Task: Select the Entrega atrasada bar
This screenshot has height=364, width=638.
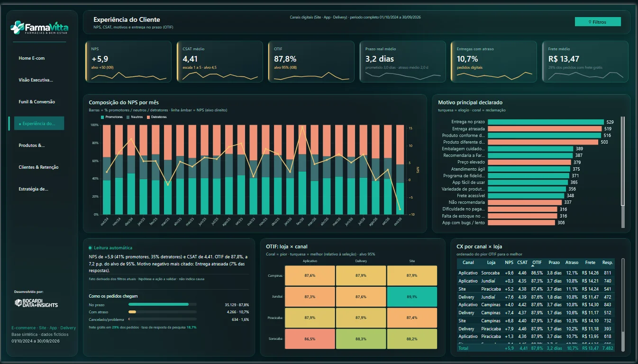Action: (544, 129)
